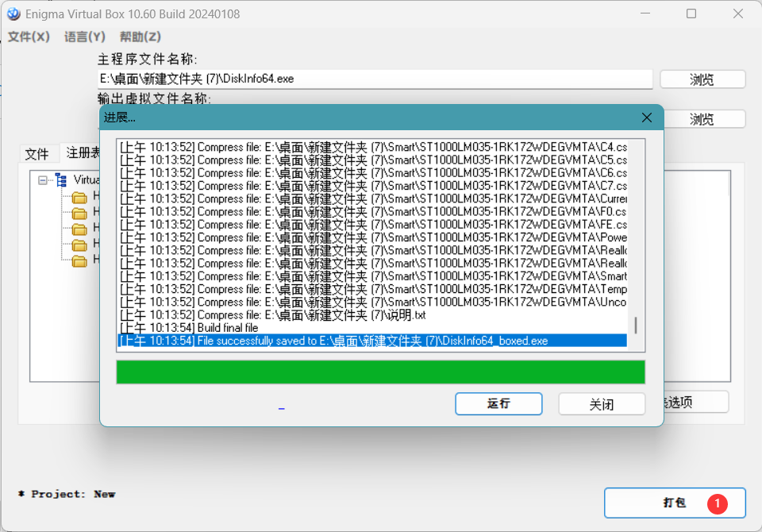The image size is (762, 532).
Task: Select the log line ending in \Unco
Action: [x=373, y=302]
